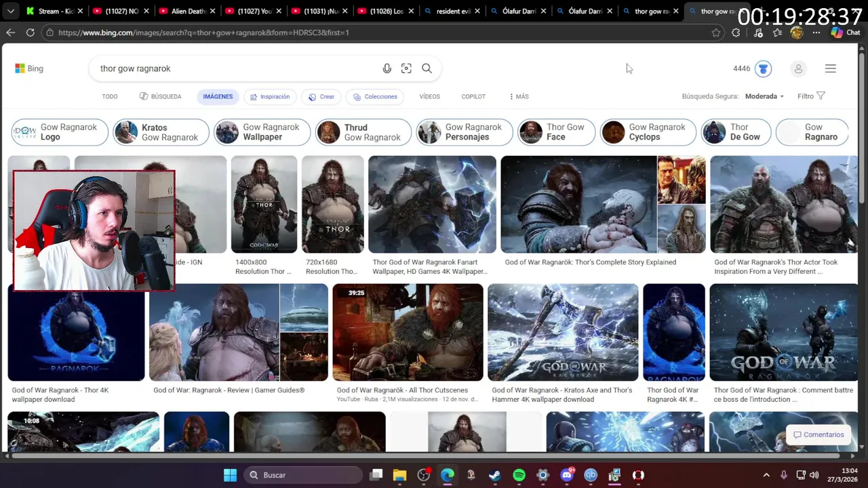This screenshot has width=868, height=488.
Task: Open qBittorrent from the taskbar
Action: 591,475
